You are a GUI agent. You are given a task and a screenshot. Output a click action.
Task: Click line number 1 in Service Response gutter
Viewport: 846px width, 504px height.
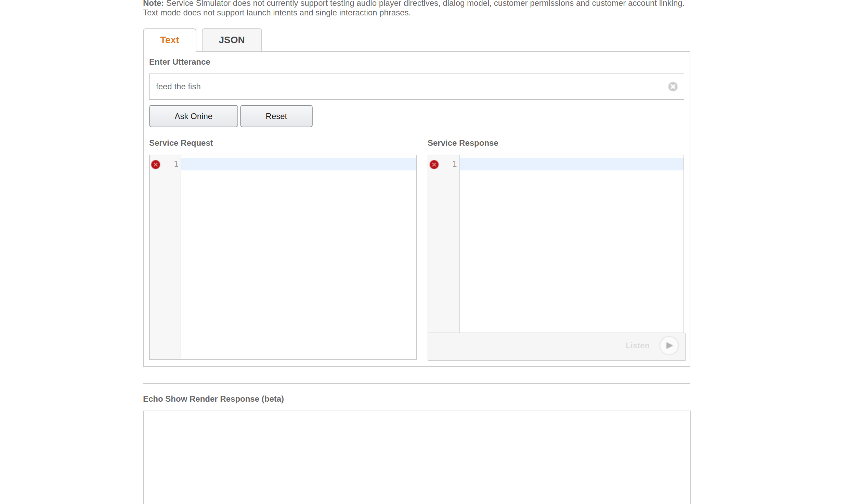coord(454,164)
